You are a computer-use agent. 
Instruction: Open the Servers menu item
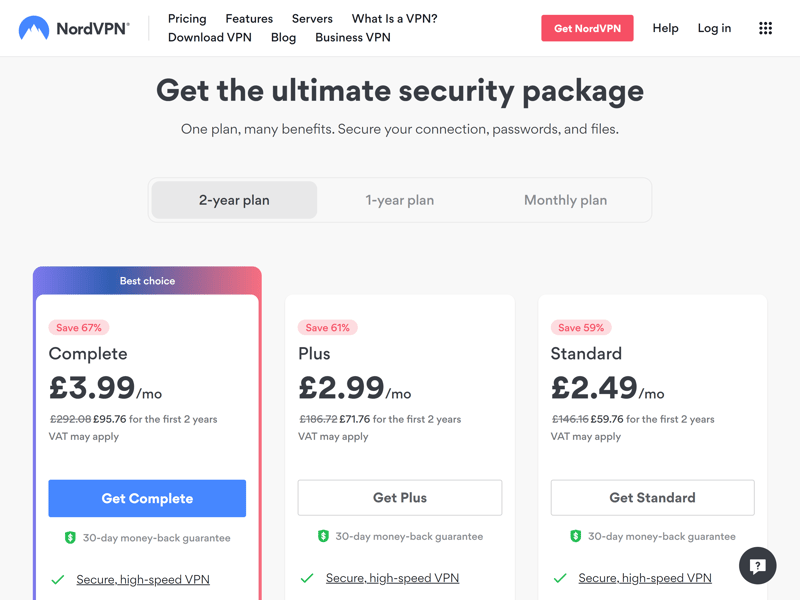click(x=312, y=19)
